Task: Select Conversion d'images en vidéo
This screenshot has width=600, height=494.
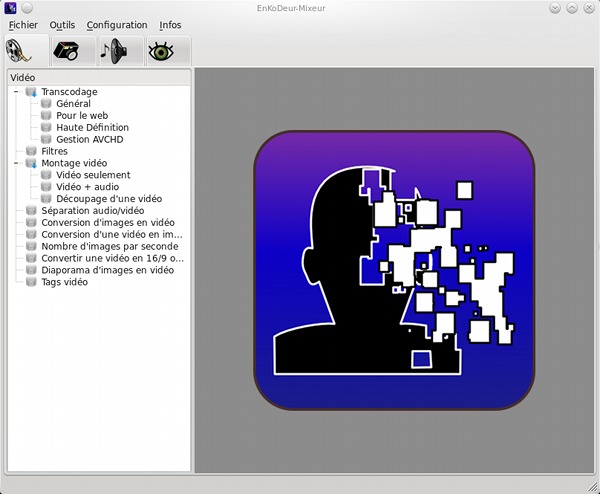Action: tap(108, 222)
